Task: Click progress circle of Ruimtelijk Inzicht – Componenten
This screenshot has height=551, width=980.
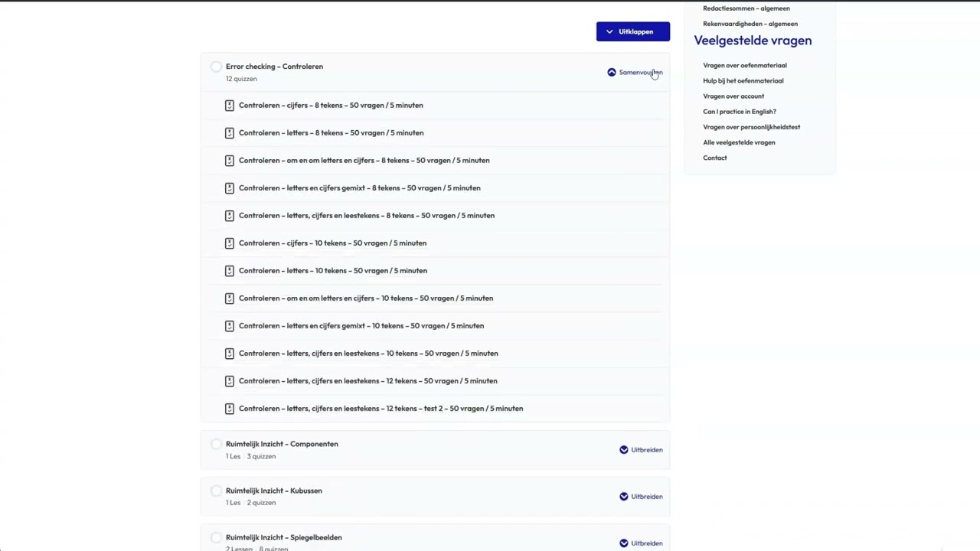Action: pyautogui.click(x=216, y=444)
